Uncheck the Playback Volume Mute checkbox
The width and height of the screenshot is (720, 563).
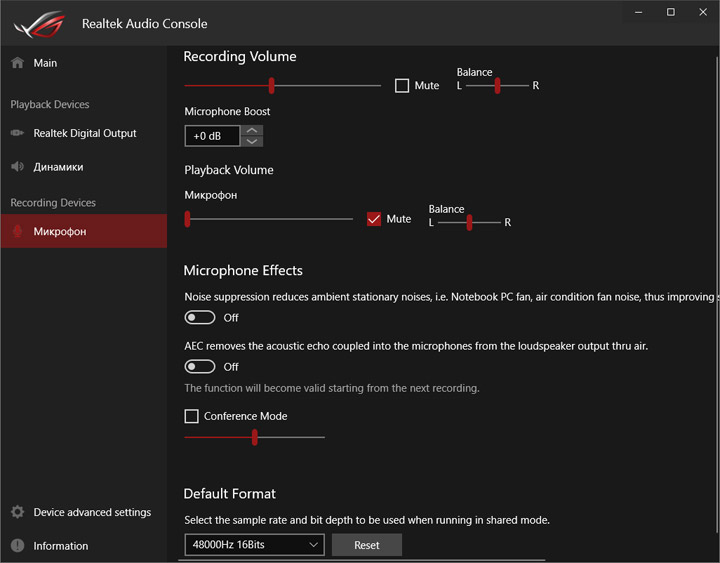374,219
